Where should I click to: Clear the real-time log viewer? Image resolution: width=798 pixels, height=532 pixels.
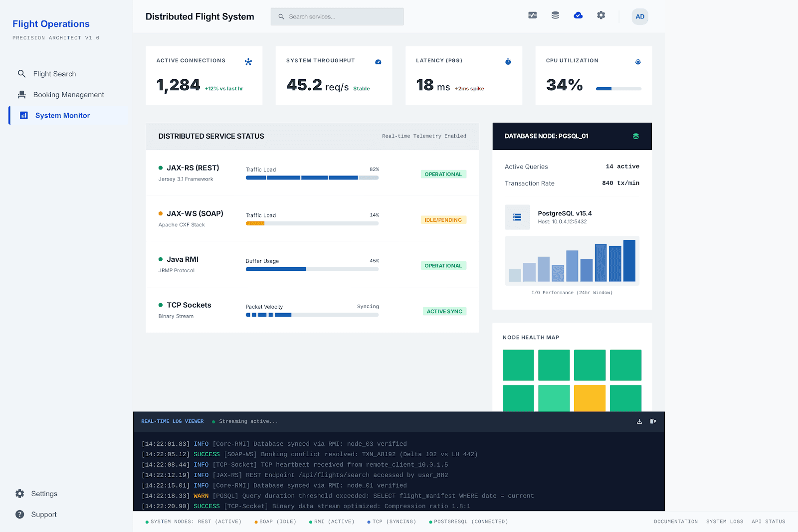653,421
